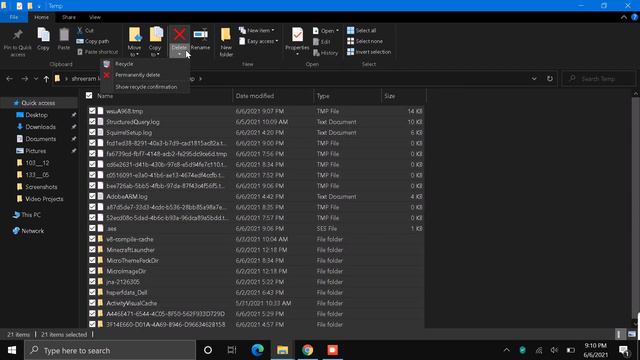Viewport: 640px width, 360px height.
Task: Open Google Chrome from taskbar
Action: click(307, 350)
